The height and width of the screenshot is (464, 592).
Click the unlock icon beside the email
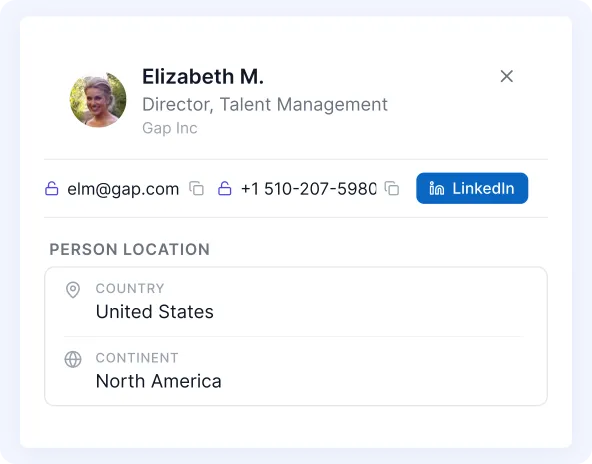52,188
